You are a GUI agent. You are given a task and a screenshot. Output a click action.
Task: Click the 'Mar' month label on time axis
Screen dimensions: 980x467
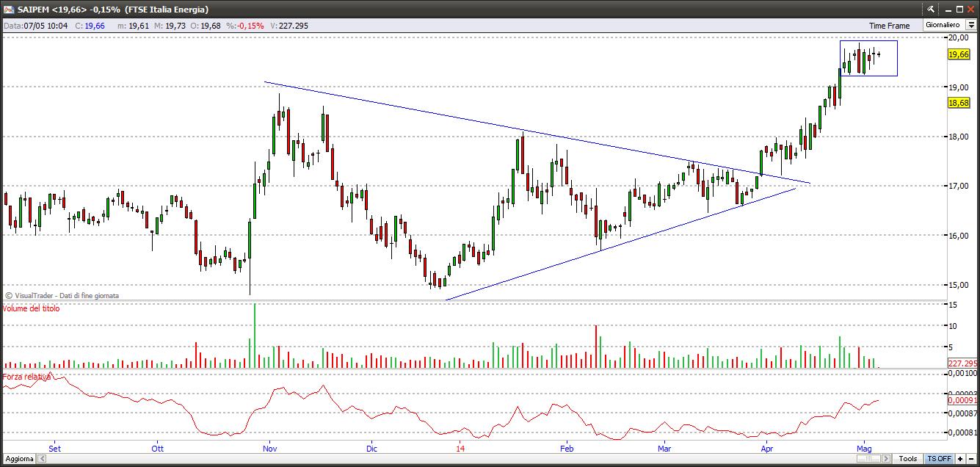click(664, 447)
